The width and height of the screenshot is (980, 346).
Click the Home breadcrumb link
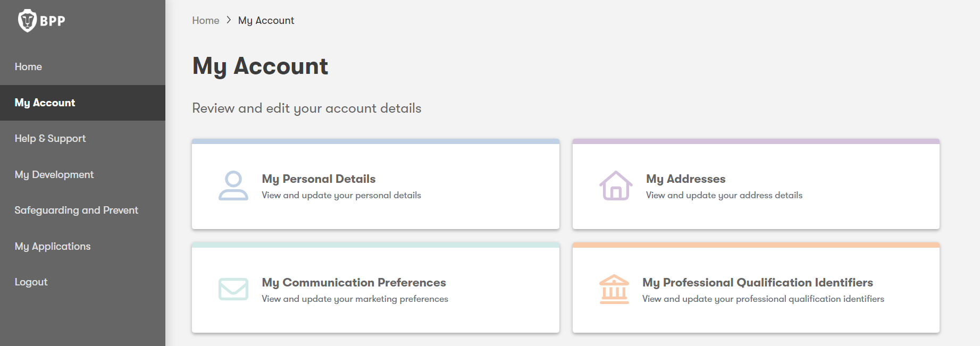tap(206, 20)
